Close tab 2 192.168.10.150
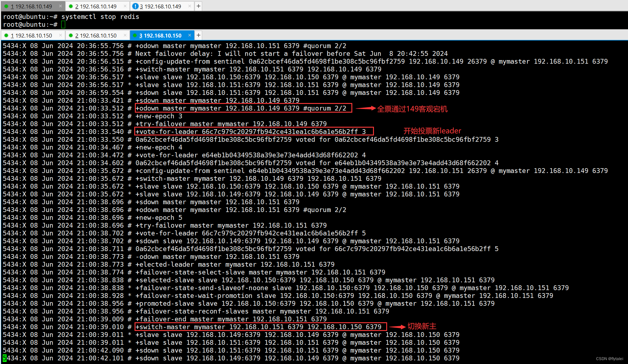 point(125,35)
